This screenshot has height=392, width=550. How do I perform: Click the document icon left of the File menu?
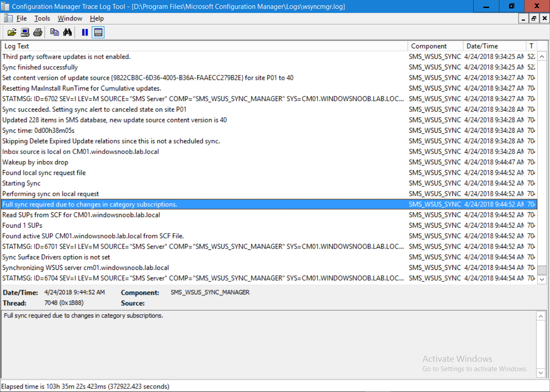8,18
